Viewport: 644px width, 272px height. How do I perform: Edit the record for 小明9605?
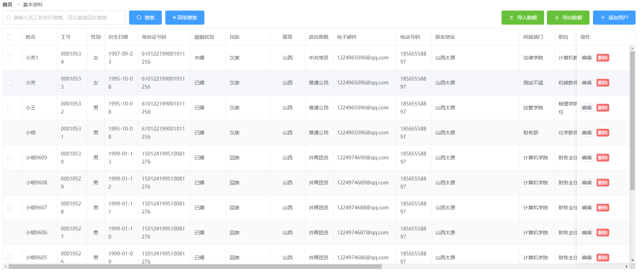(587, 258)
